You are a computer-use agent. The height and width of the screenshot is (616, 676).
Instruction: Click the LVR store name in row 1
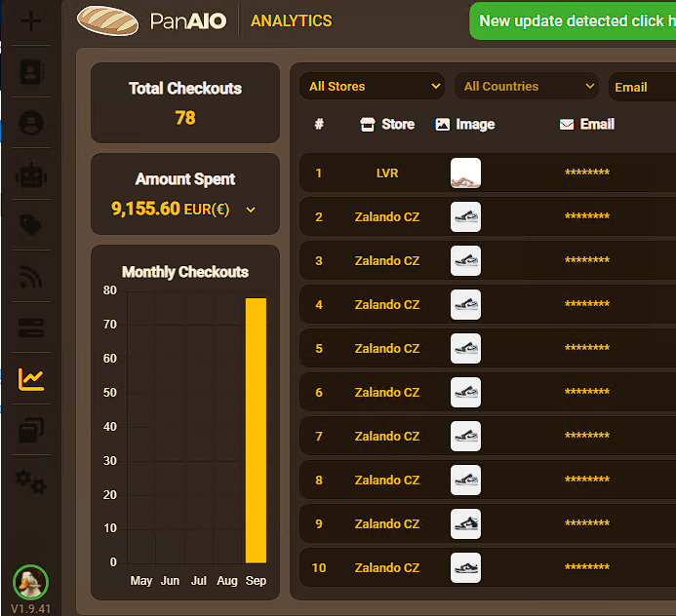coord(387,173)
